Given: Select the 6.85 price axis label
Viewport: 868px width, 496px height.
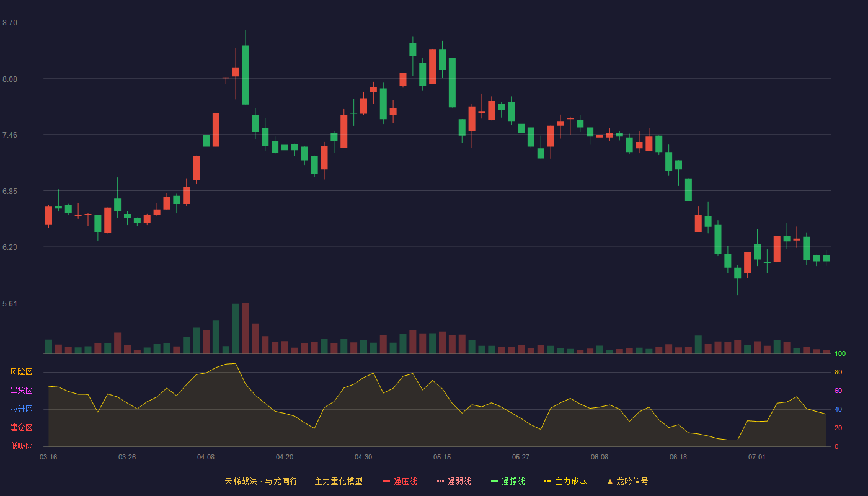Looking at the screenshot, I should click(10, 192).
